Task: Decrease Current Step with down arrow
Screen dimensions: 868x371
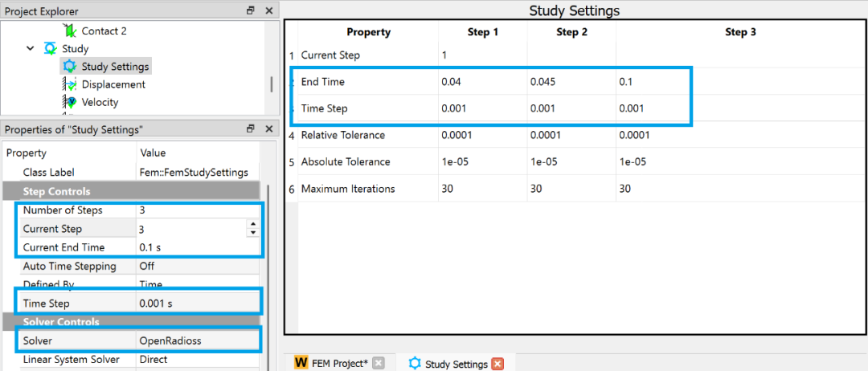Action: tap(253, 233)
